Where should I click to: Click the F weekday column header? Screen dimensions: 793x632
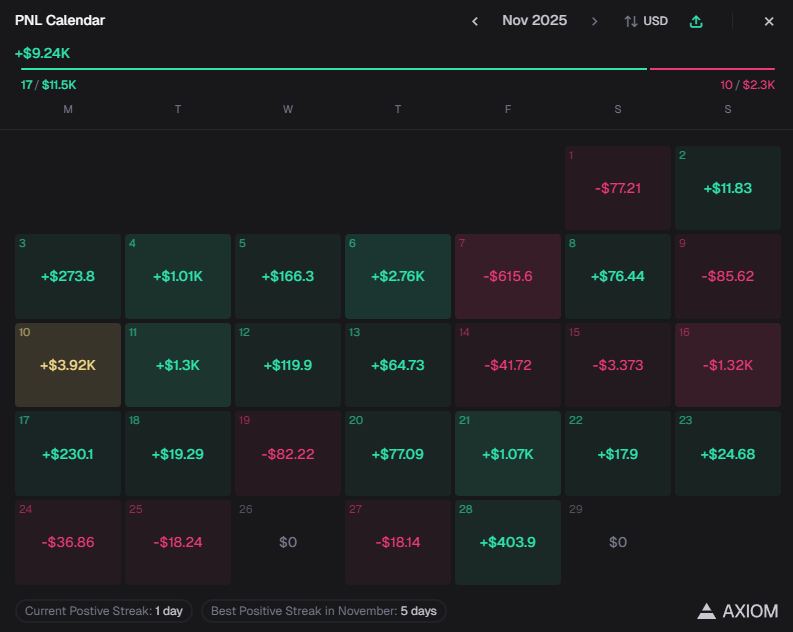click(x=508, y=109)
